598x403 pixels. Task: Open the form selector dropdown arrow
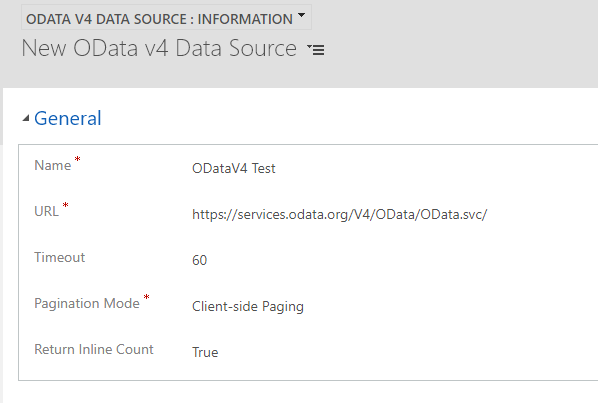pyautogui.click(x=301, y=16)
